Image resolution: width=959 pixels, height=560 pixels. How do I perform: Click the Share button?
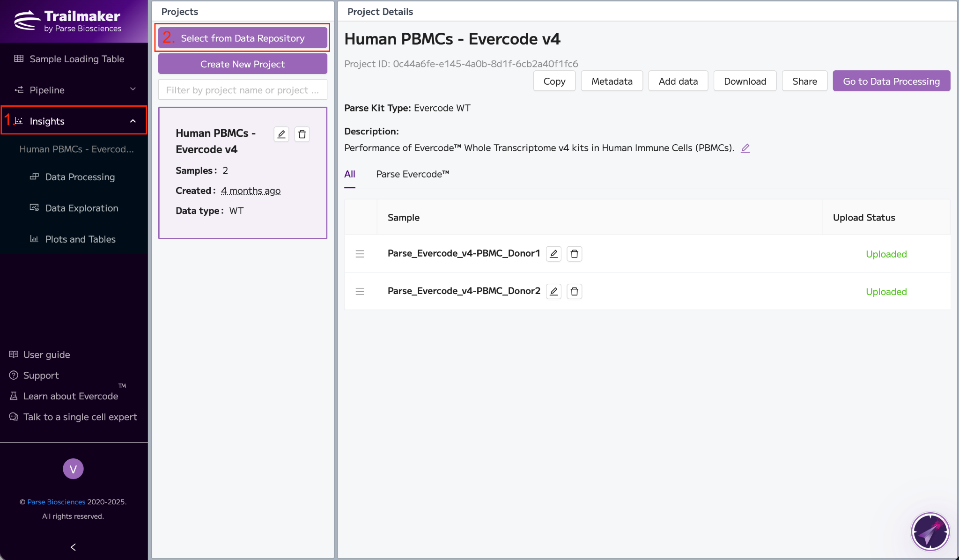(804, 81)
